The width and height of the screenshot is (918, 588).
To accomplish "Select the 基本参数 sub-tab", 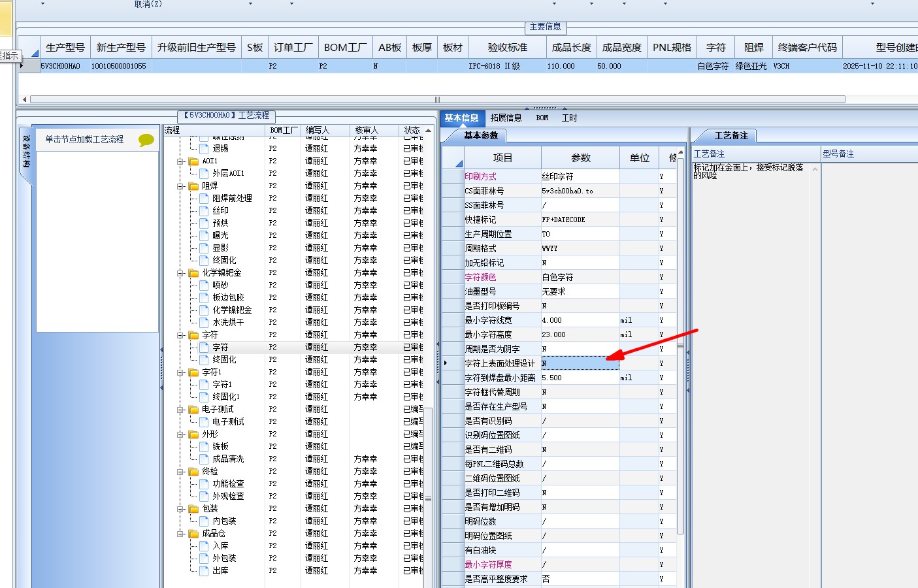I will tap(481, 135).
